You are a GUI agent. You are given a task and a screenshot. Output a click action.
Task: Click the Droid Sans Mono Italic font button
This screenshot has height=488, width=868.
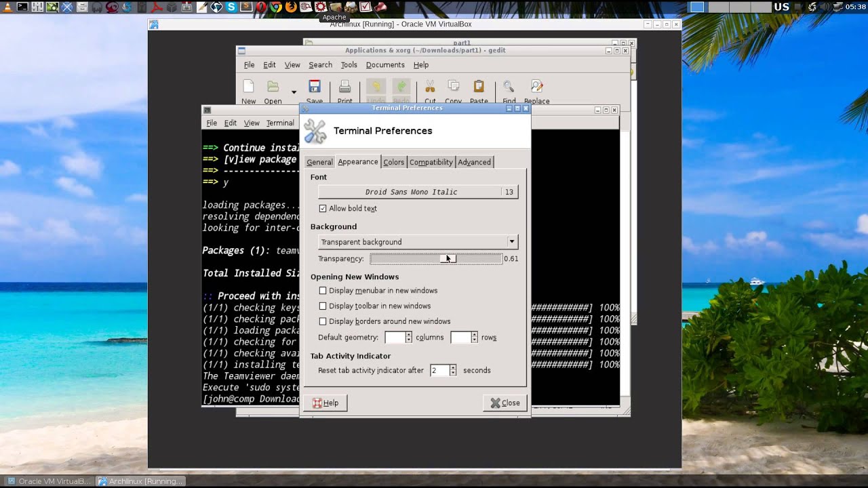(x=418, y=192)
